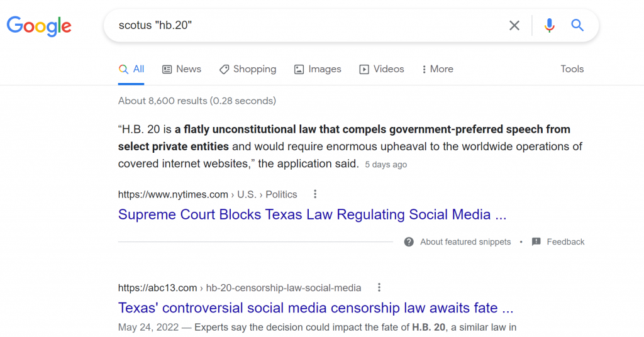Open the three-dot menu next to abc13.com result
The width and height of the screenshot is (644, 337).
tap(379, 287)
